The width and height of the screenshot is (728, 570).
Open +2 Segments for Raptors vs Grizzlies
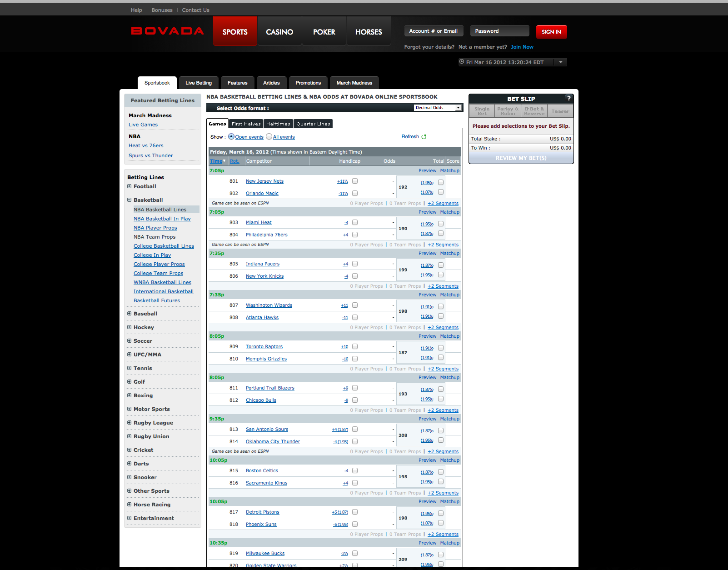[443, 369]
